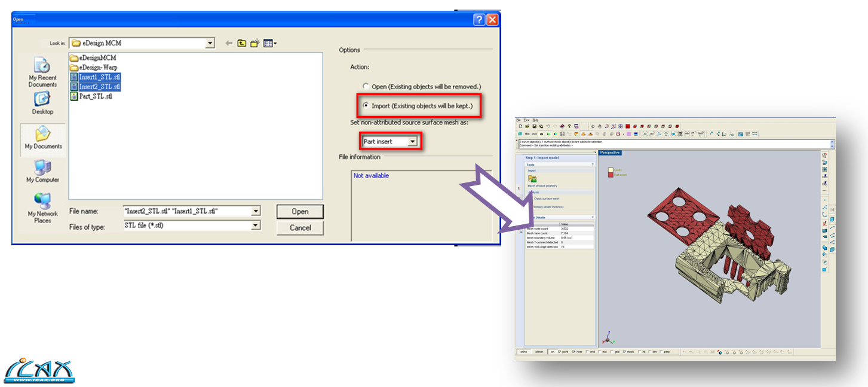Enable the mid snap checkbox
Viewport: 868px width, 387px height.
coord(600,352)
